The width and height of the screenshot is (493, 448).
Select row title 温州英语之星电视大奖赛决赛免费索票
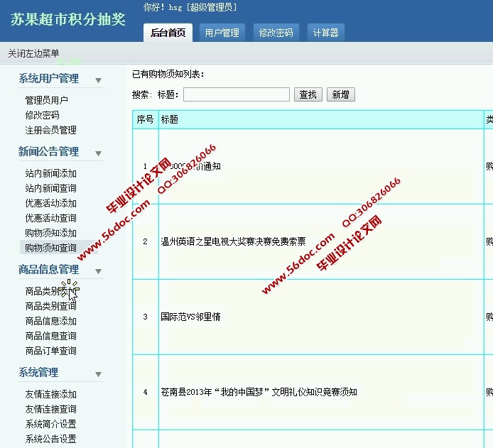pyautogui.click(x=233, y=241)
